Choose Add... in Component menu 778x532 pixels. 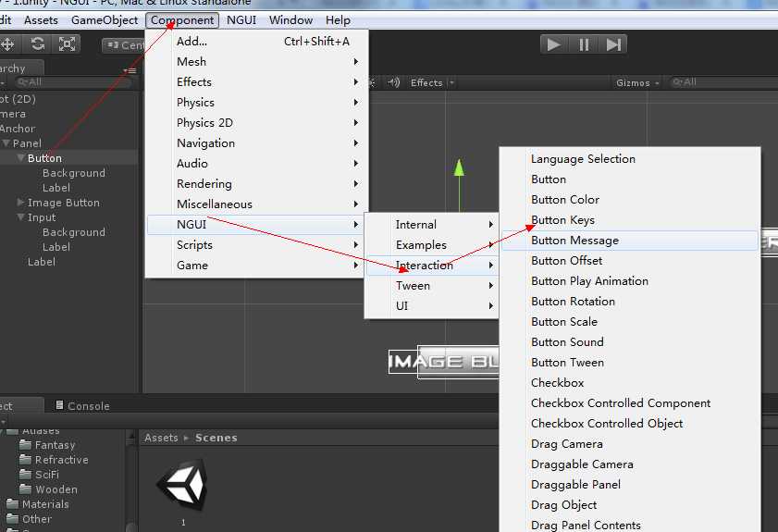[x=257, y=42]
